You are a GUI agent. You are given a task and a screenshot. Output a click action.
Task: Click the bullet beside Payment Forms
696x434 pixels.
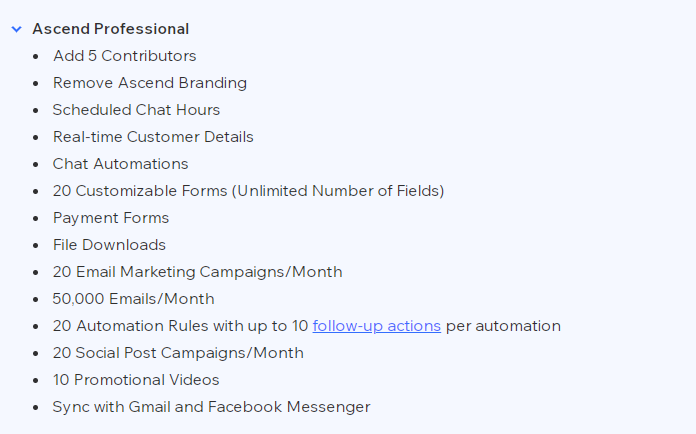coord(36,218)
